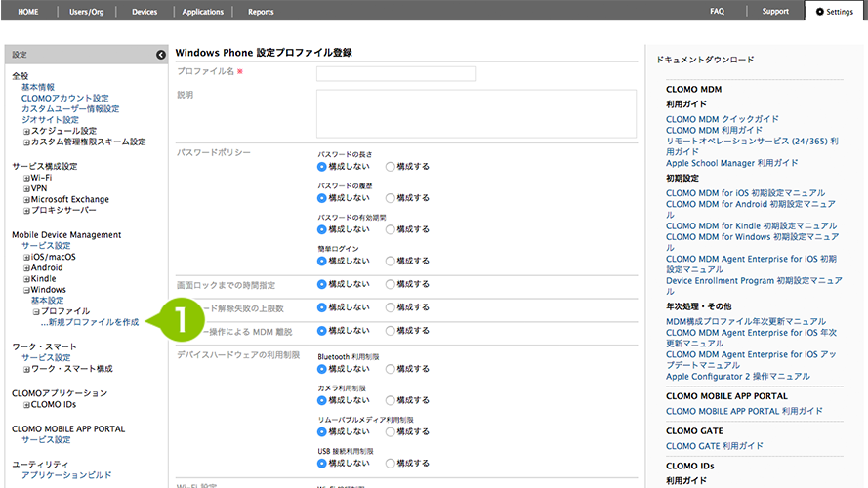Open Devices menu
The height and width of the screenshot is (488, 868).
pos(145,12)
